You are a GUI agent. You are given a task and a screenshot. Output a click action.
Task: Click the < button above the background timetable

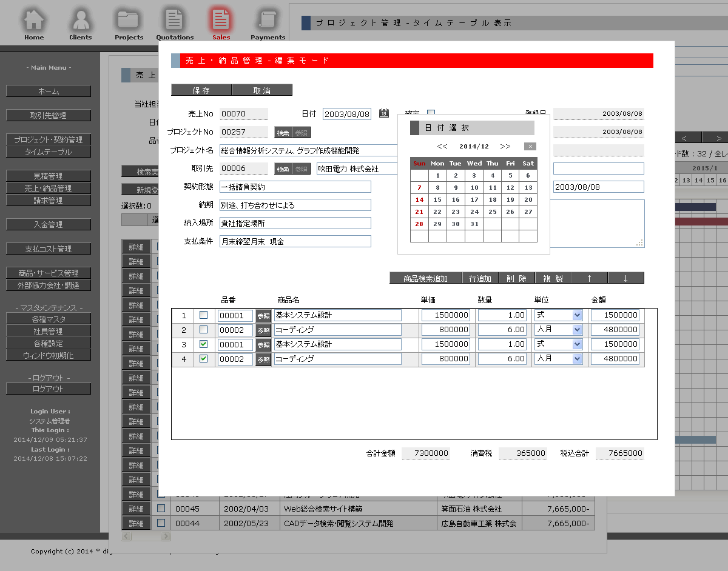[x=684, y=138]
